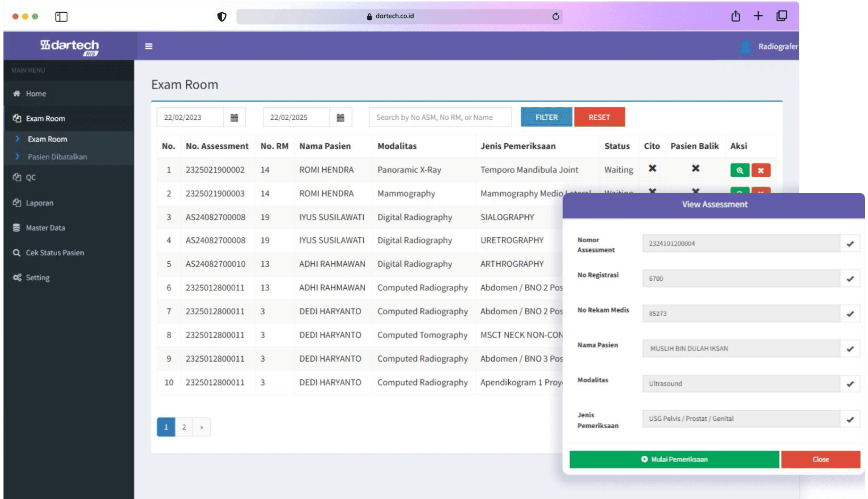Image resolution: width=868 pixels, height=499 pixels.
Task: Click Computed Tomography in row 8
Action: point(422,335)
